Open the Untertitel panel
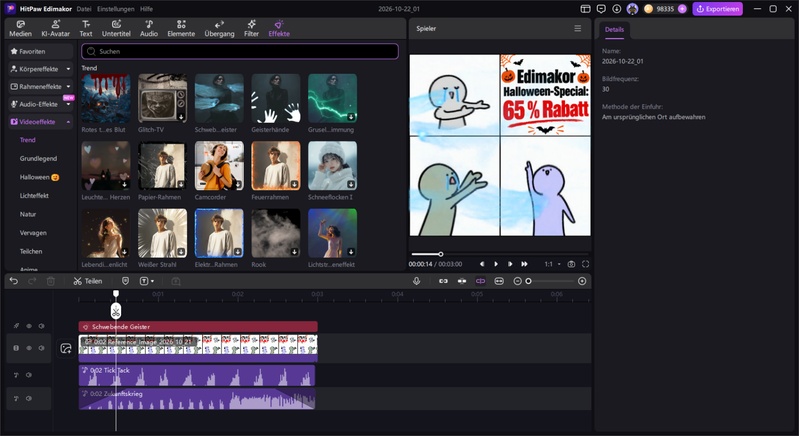This screenshot has height=436, width=799. tap(116, 29)
